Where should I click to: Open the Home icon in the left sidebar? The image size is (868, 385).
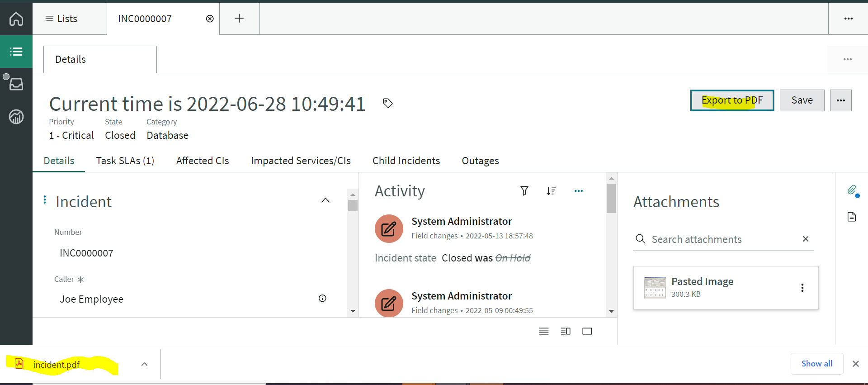coord(16,19)
